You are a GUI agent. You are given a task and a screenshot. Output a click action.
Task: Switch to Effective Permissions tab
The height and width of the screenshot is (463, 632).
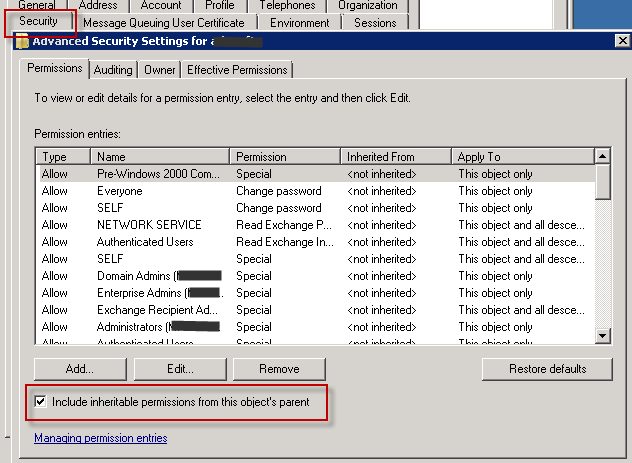[237, 69]
